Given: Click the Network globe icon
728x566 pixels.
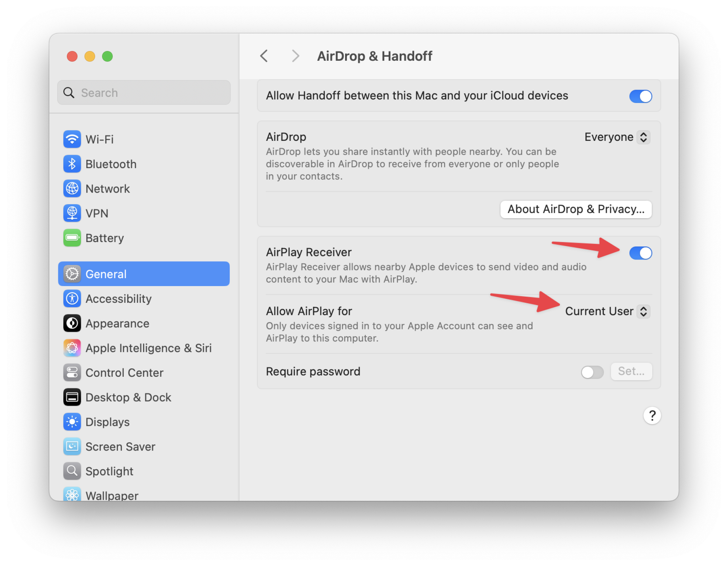Looking at the screenshot, I should [72, 189].
